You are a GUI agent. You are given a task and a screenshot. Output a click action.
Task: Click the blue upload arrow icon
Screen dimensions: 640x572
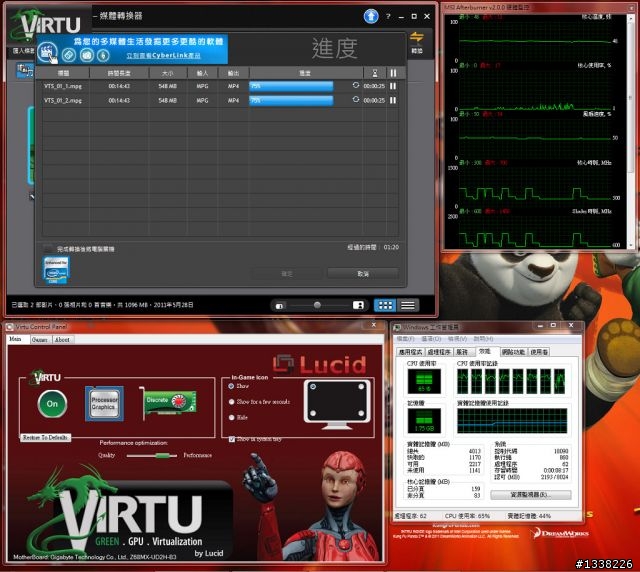(371, 16)
